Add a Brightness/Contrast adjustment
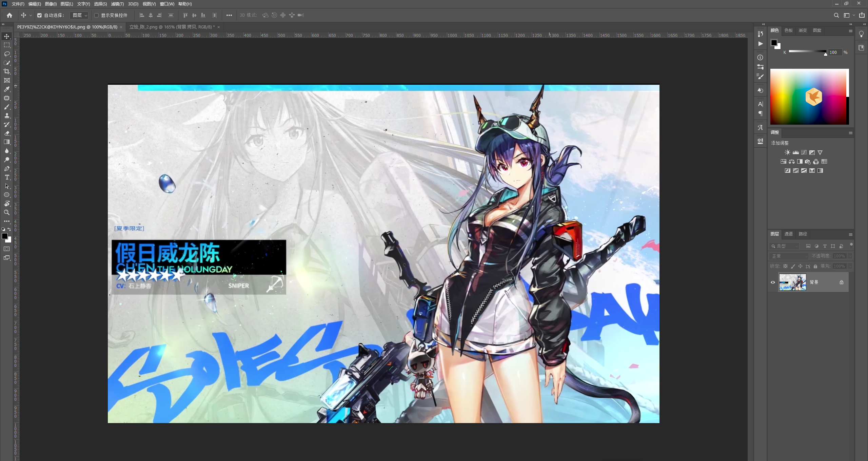The height and width of the screenshot is (461, 868). pyautogui.click(x=787, y=152)
